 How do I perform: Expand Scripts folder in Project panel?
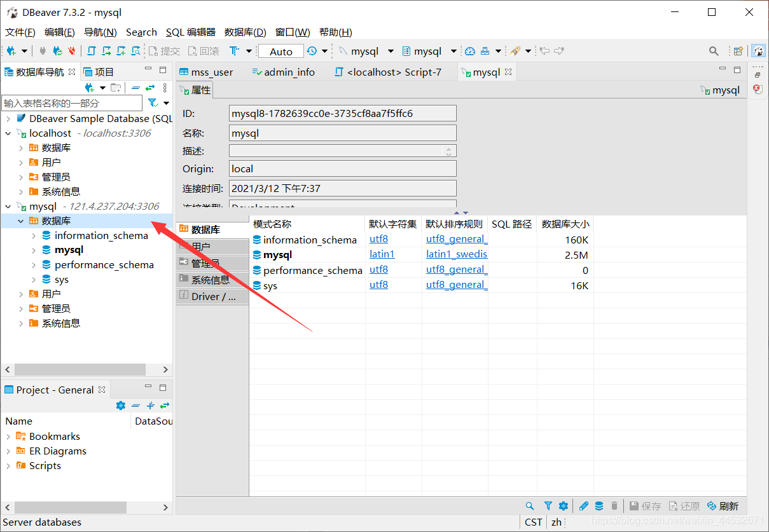tap(8, 466)
